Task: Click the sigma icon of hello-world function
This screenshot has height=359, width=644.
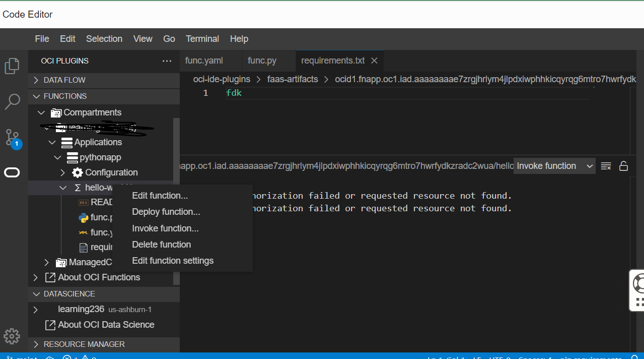Action: [x=78, y=188]
